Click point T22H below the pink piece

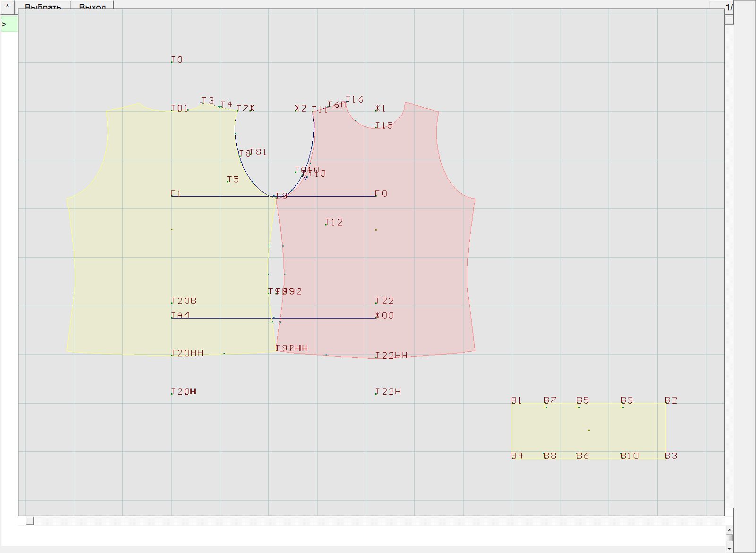click(377, 393)
